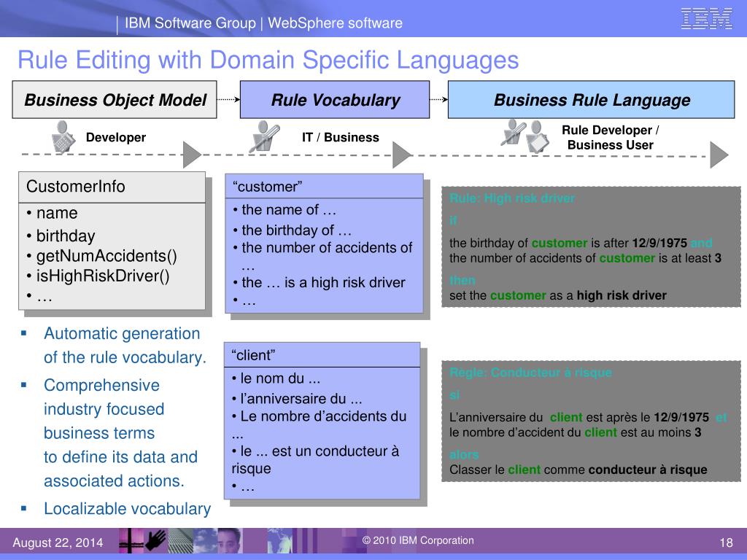
Task: Click the "client" vocabulary header
Action: point(322,355)
